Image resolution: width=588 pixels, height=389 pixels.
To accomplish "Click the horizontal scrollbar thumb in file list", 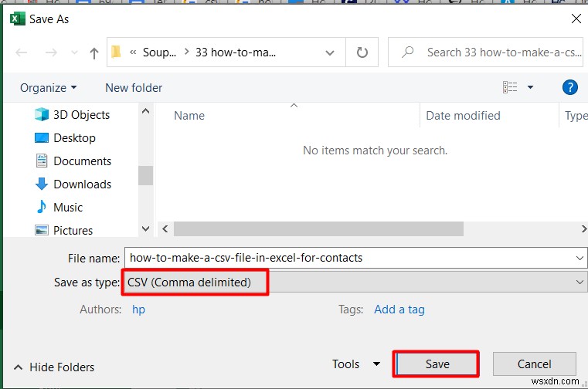I will pyautogui.click(x=318, y=228).
